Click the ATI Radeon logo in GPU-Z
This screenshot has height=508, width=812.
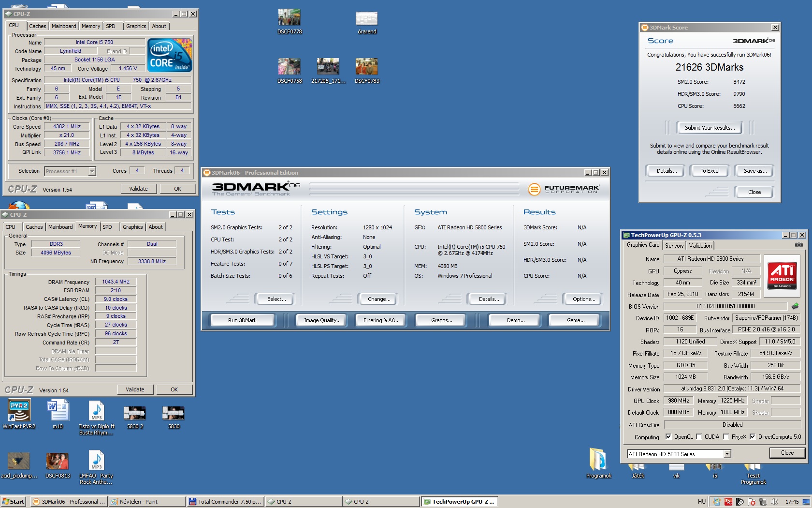click(x=782, y=275)
